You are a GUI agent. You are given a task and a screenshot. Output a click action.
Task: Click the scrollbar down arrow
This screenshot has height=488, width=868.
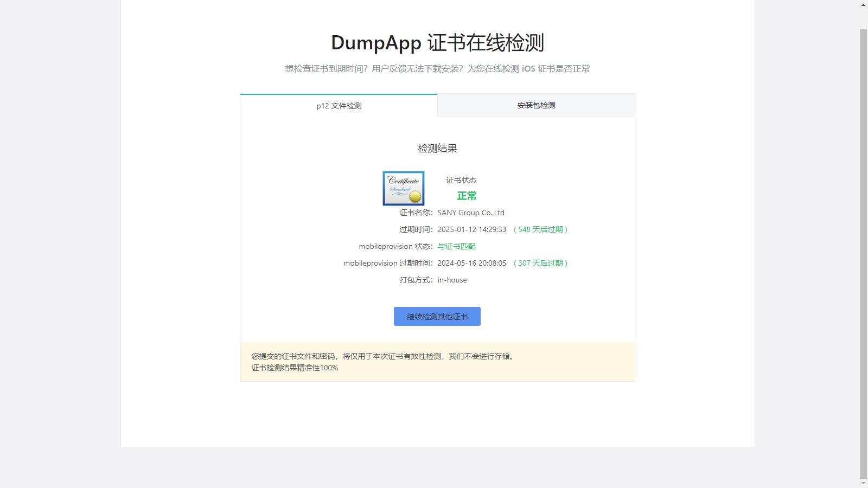click(863, 483)
